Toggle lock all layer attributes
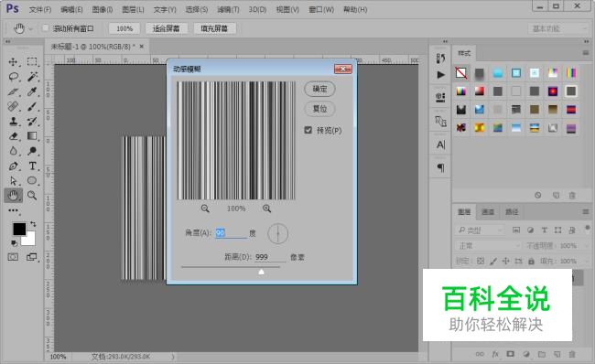This screenshot has height=364, width=595. click(531, 261)
